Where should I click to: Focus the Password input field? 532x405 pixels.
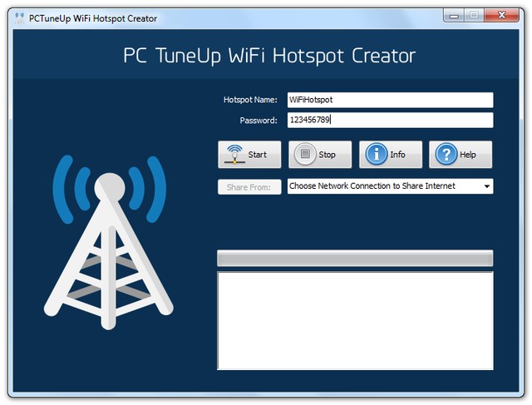390,121
